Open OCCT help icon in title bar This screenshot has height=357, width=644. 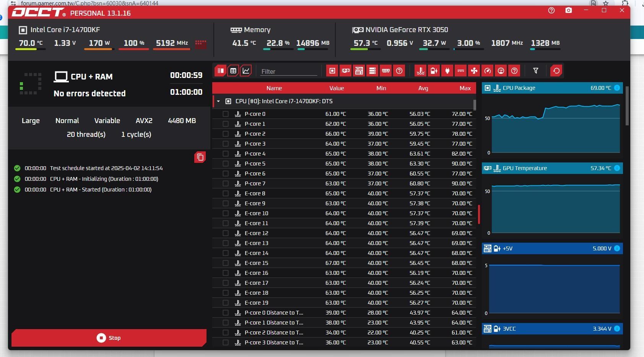[x=551, y=10]
